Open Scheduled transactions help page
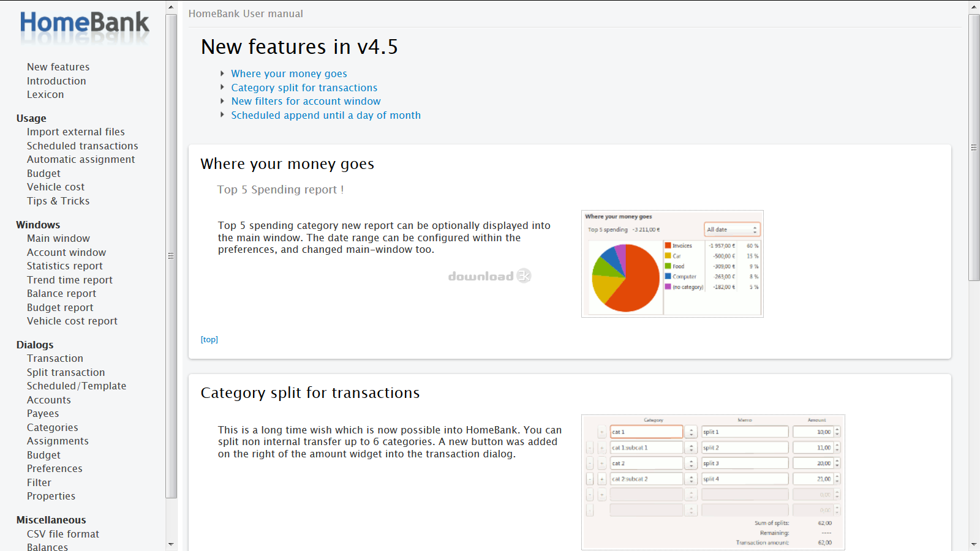Screen dimensions: 980x551 point(83,146)
